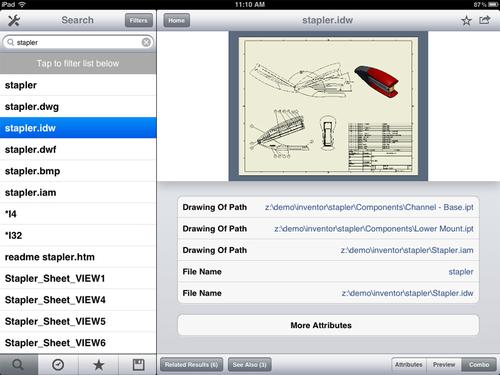Focus the stapler search field

78,42
